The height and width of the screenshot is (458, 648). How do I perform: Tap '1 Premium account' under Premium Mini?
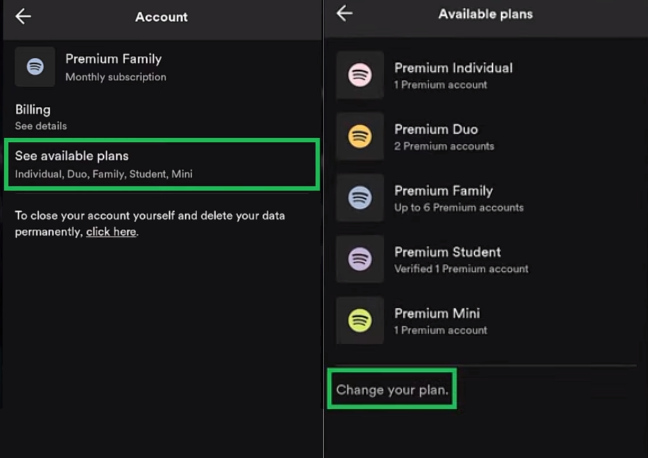440,330
